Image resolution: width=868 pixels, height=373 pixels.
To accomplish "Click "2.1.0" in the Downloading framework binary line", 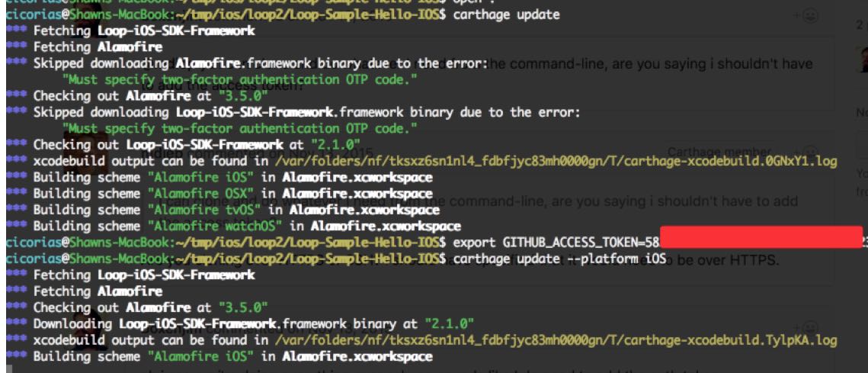I will click(x=450, y=323).
